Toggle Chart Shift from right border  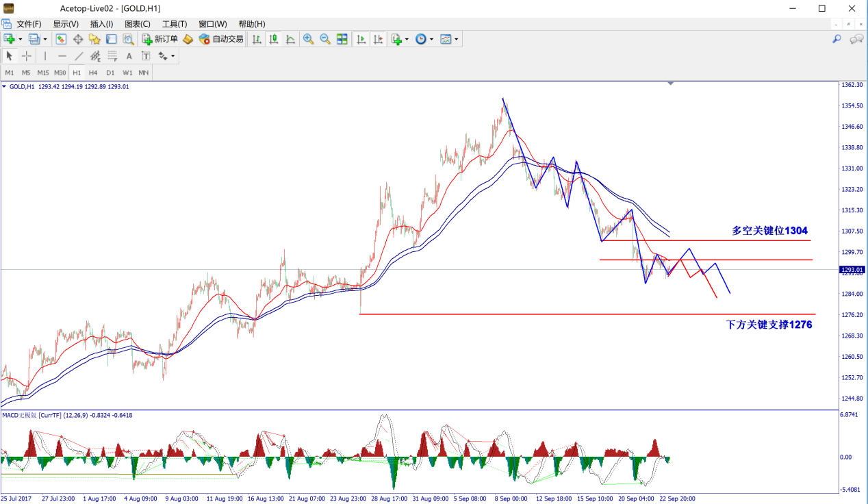(377, 39)
